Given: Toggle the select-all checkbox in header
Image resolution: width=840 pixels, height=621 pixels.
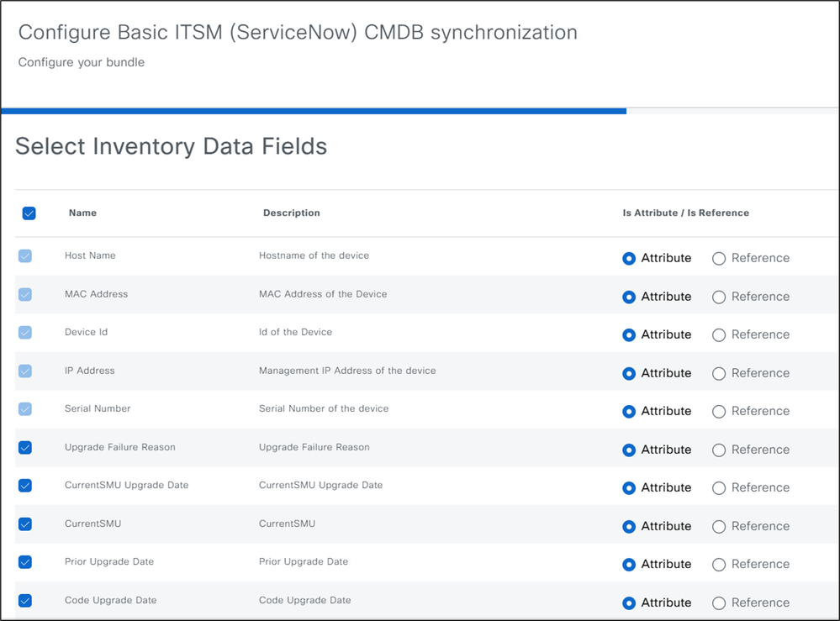Looking at the screenshot, I should [x=29, y=213].
